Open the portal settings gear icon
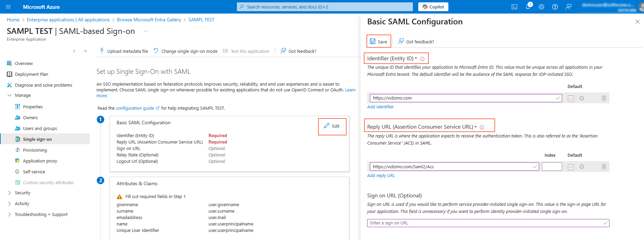The width and height of the screenshot is (644, 240). coord(541,7)
